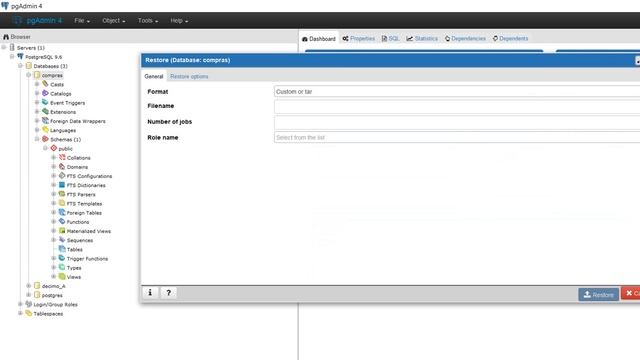
Task: Click the help question mark button
Action: [169, 293]
